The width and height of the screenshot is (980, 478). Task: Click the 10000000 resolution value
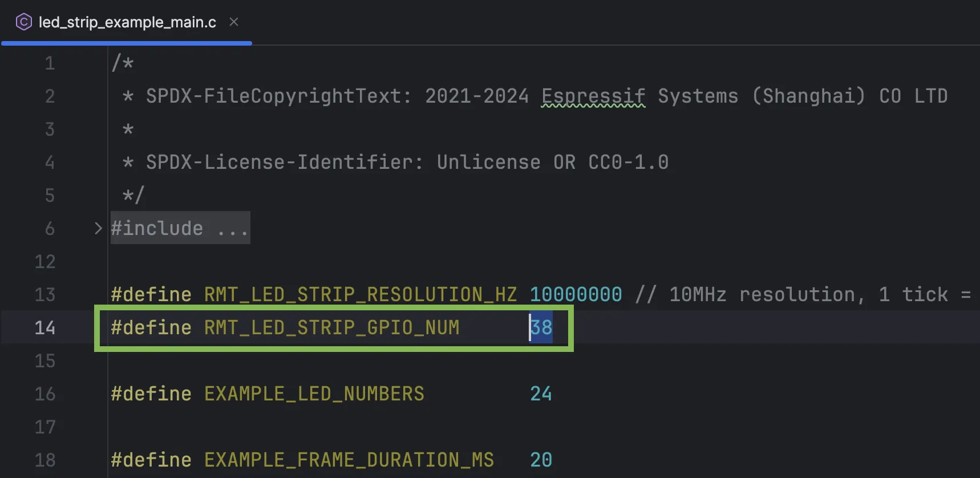576,294
